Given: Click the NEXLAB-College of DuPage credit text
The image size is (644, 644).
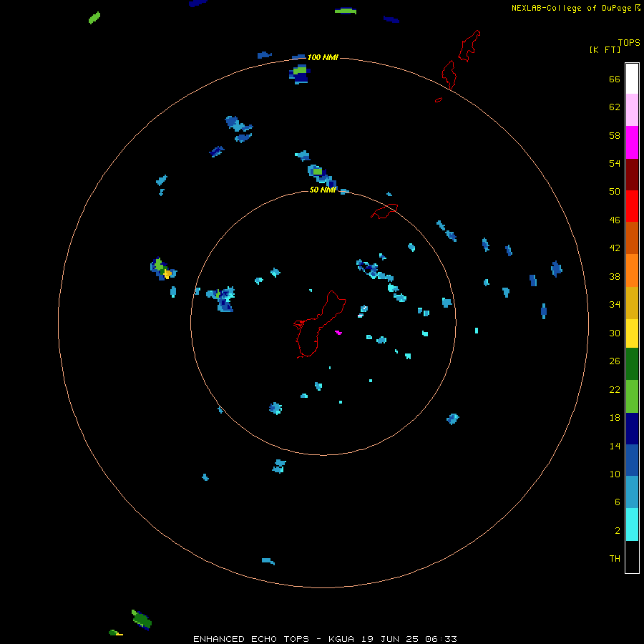Looking at the screenshot, I should [x=571, y=8].
